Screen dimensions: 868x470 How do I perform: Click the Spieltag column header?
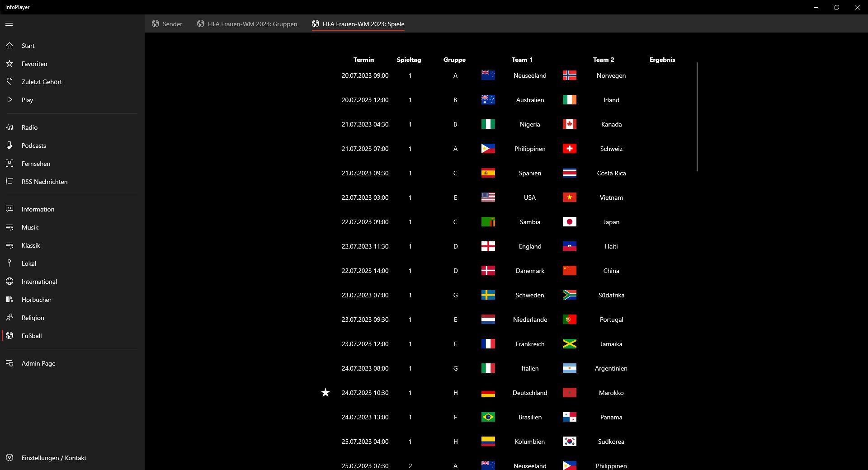(x=409, y=60)
